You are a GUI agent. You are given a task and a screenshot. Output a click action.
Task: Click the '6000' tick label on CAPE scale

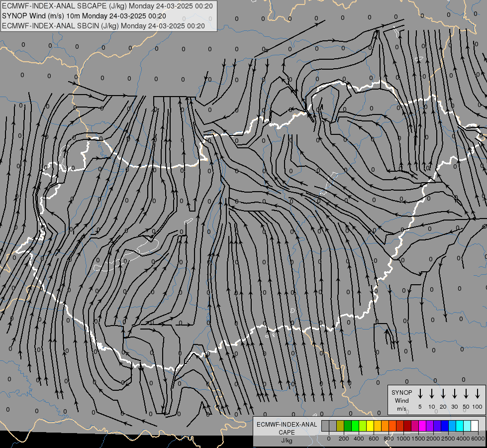click(x=478, y=439)
